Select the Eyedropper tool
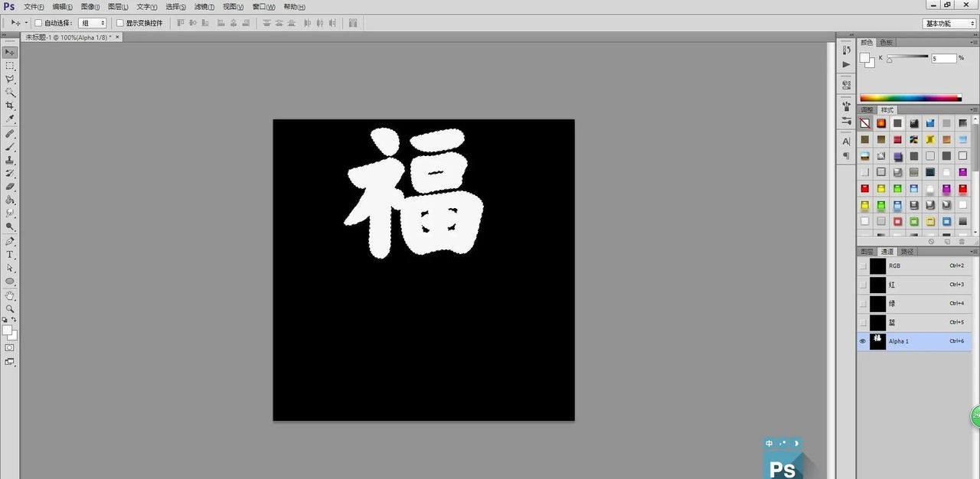980x479 pixels. click(10, 119)
